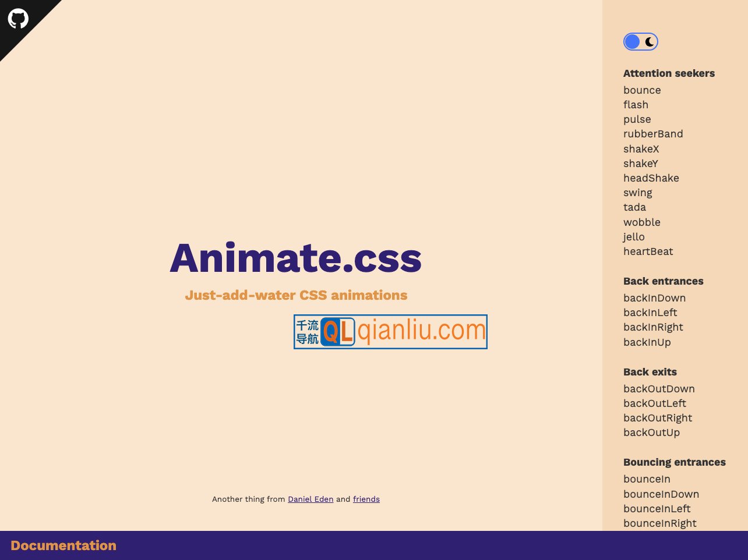Trigger the headShake animation
Viewport: 748px width, 560px height.
[x=651, y=178]
